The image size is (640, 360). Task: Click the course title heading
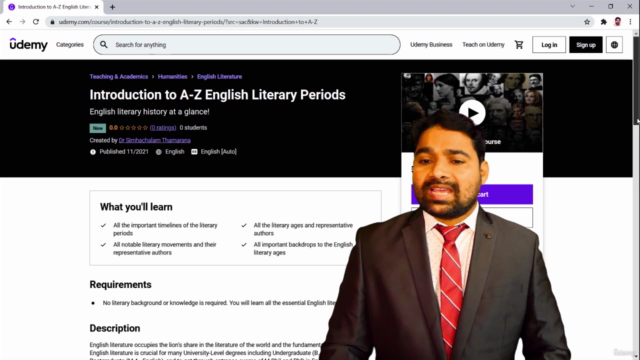coord(218,95)
